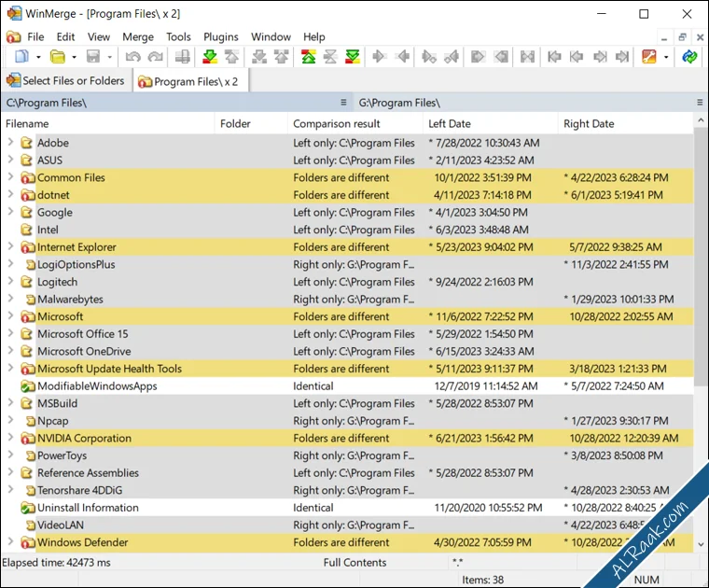This screenshot has width=709, height=588.
Task: Jump to First Difference double-up arrow
Action: tap(309, 57)
